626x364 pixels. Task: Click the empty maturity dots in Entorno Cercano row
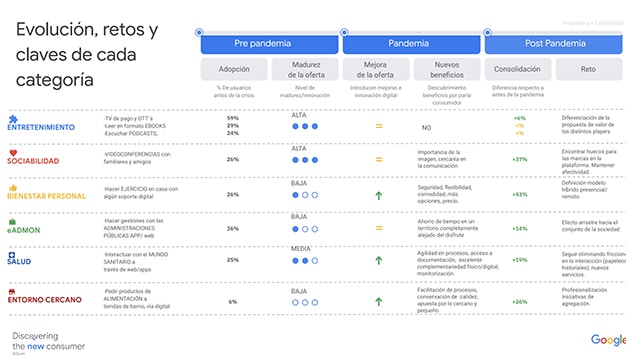tap(305, 303)
